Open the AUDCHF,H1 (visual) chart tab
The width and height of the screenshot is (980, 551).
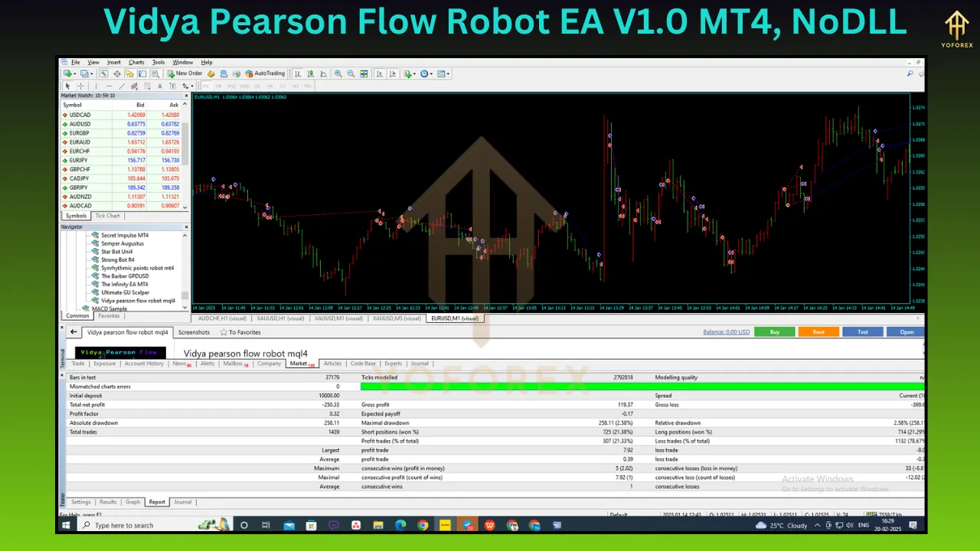pyautogui.click(x=222, y=318)
